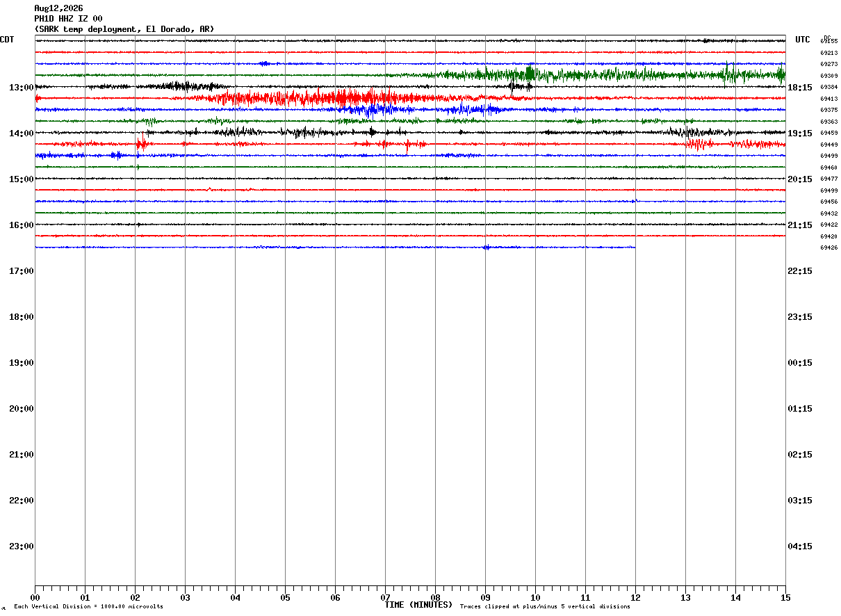This screenshot has height=616, width=841.
Task: Click the Aug12,2026 date header
Action: (x=58, y=8)
